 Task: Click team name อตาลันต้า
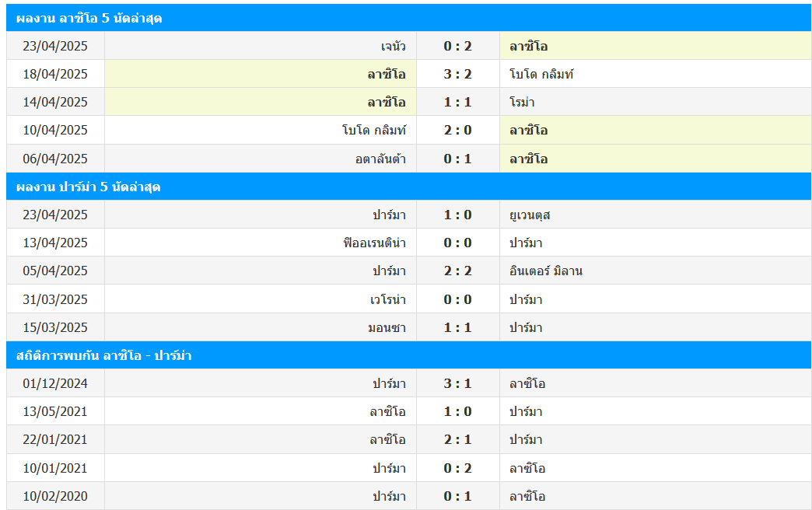coord(380,159)
